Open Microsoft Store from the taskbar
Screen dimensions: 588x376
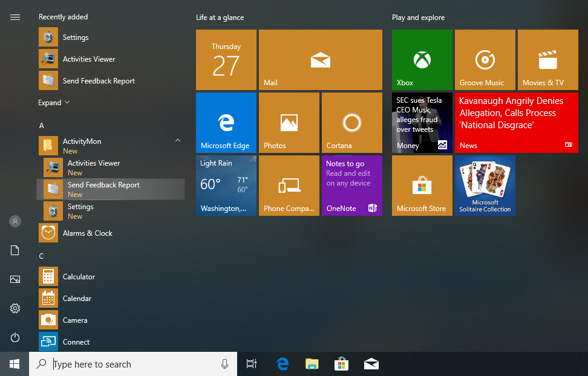pyautogui.click(x=341, y=364)
